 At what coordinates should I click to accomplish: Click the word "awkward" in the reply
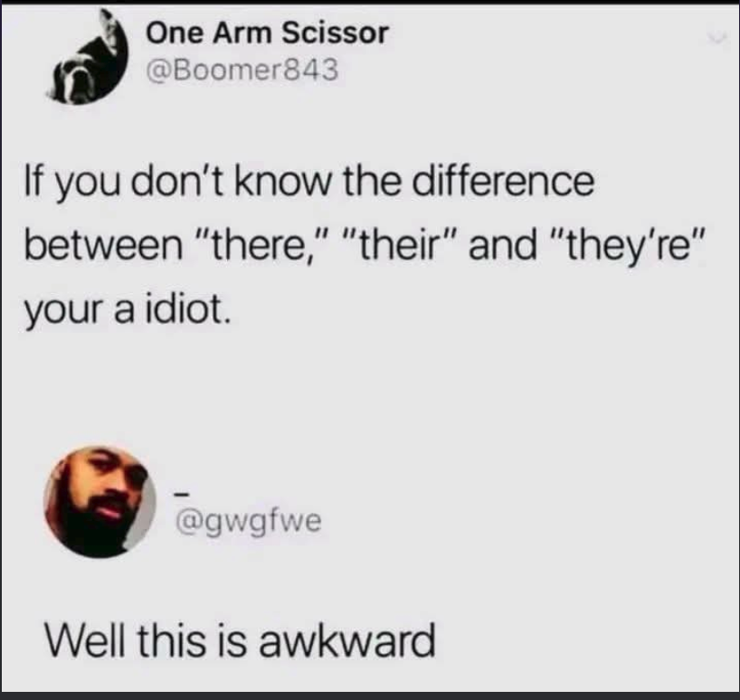(x=346, y=640)
